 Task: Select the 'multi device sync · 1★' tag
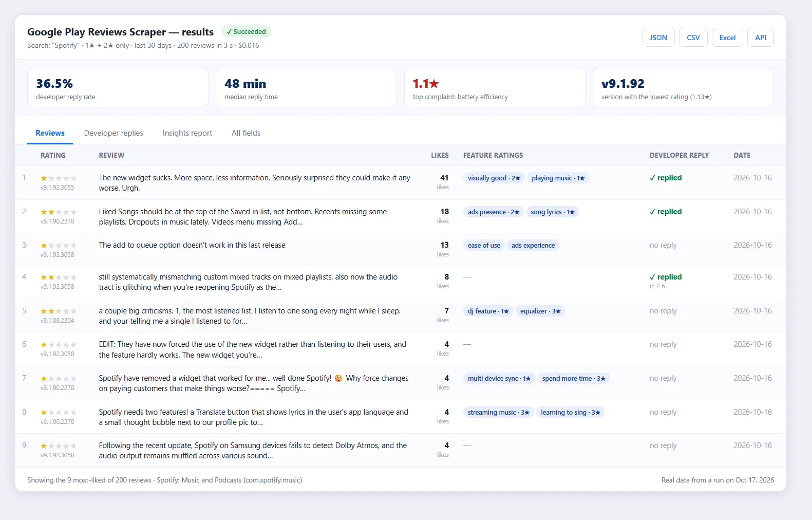pos(499,379)
